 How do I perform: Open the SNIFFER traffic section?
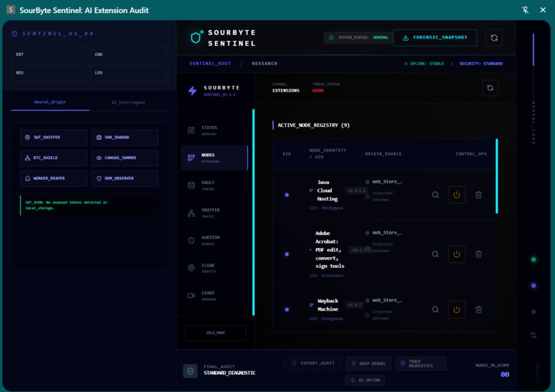click(x=215, y=213)
